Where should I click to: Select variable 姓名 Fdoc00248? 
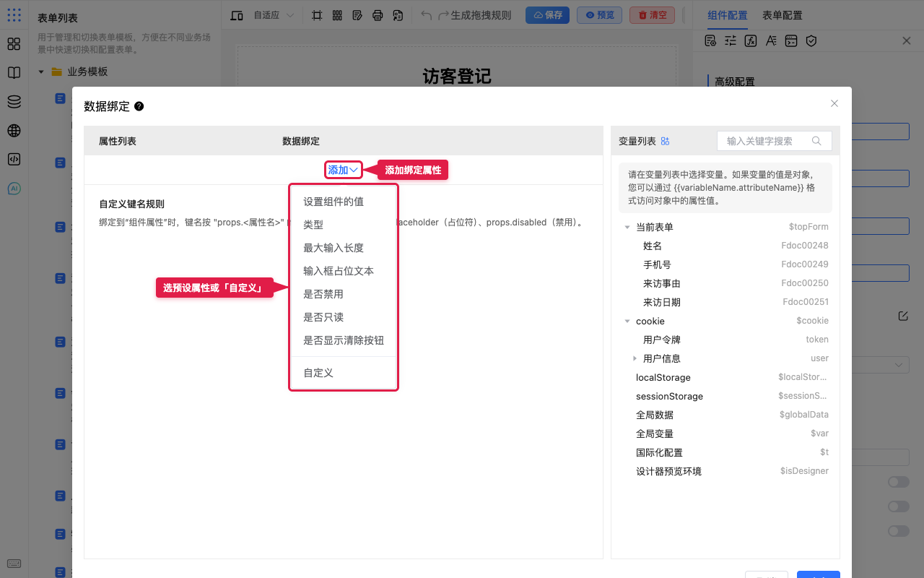tap(725, 246)
